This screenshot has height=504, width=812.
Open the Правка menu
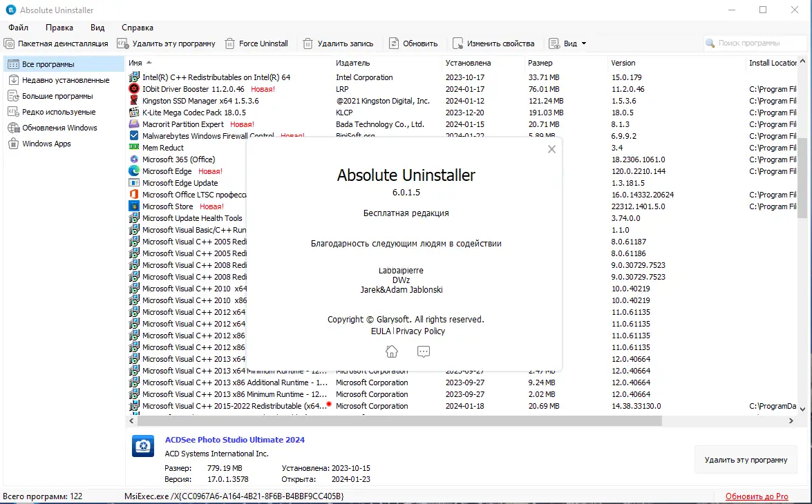coord(59,28)
